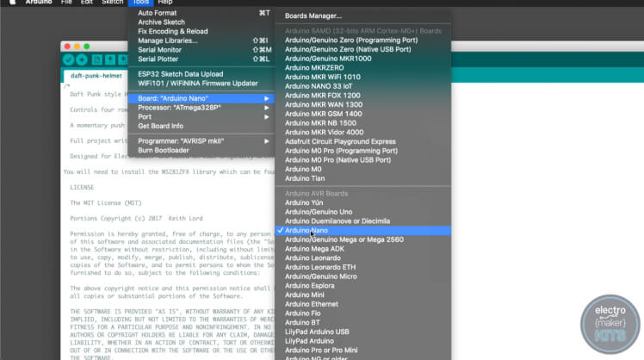Choose Arduino/Genuino Mega or Mega 2560
644x360 pixels.
[363, 239]
